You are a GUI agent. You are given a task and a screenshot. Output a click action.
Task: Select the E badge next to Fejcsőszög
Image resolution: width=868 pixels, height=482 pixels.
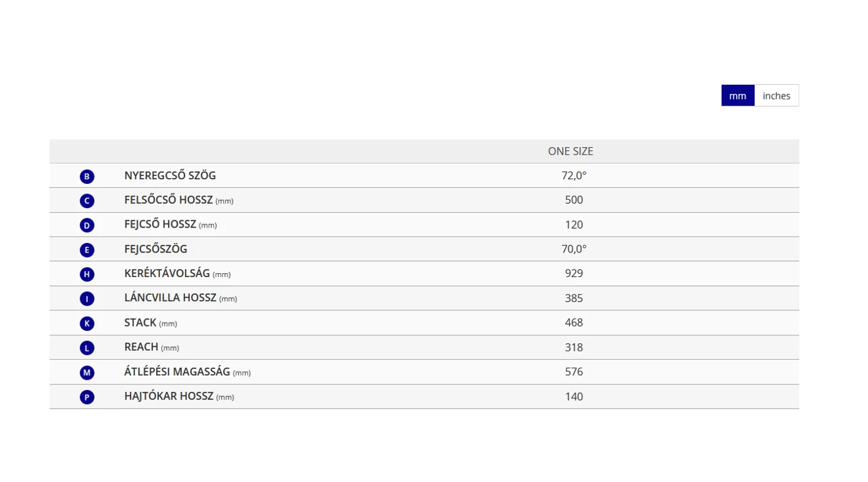tap(87, 250)
